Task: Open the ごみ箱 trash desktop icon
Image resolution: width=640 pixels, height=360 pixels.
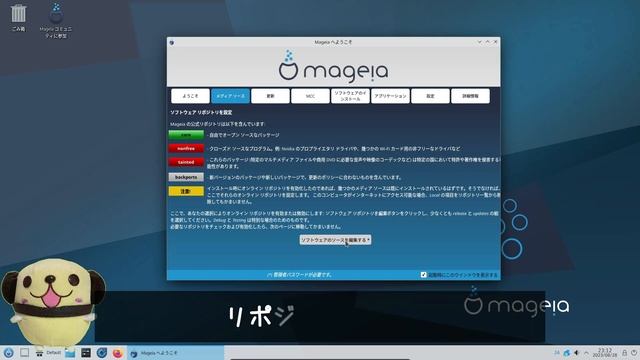Action: [x=18, y=18]
